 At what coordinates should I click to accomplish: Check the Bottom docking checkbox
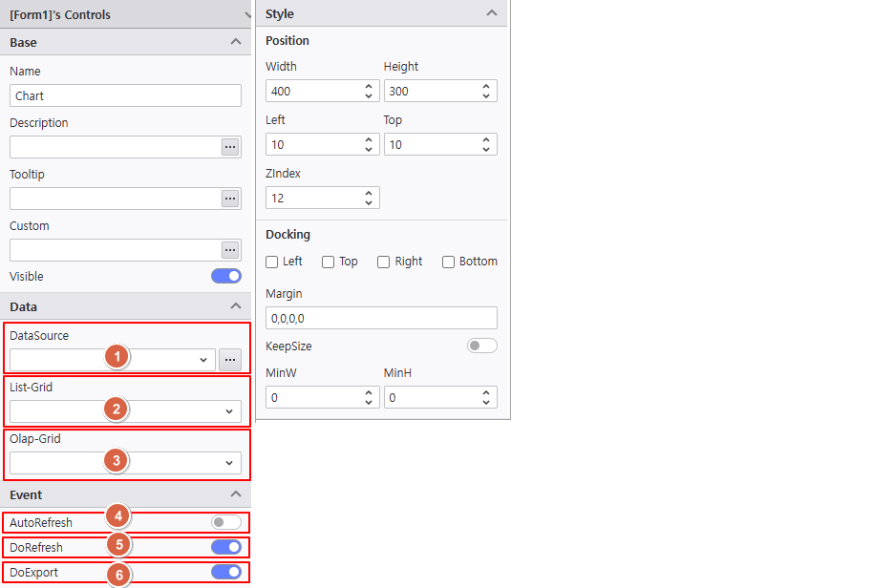click(x=448, y=262)
